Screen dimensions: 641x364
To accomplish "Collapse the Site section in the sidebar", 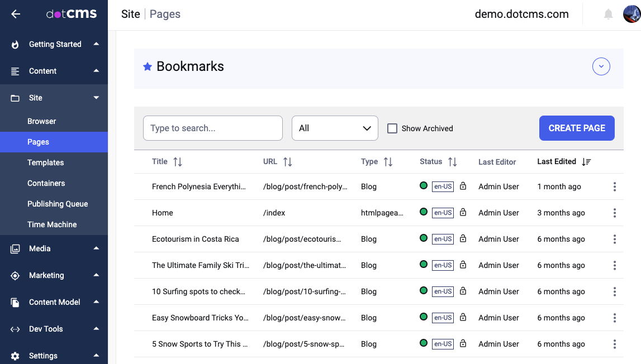I will point(96,97).
